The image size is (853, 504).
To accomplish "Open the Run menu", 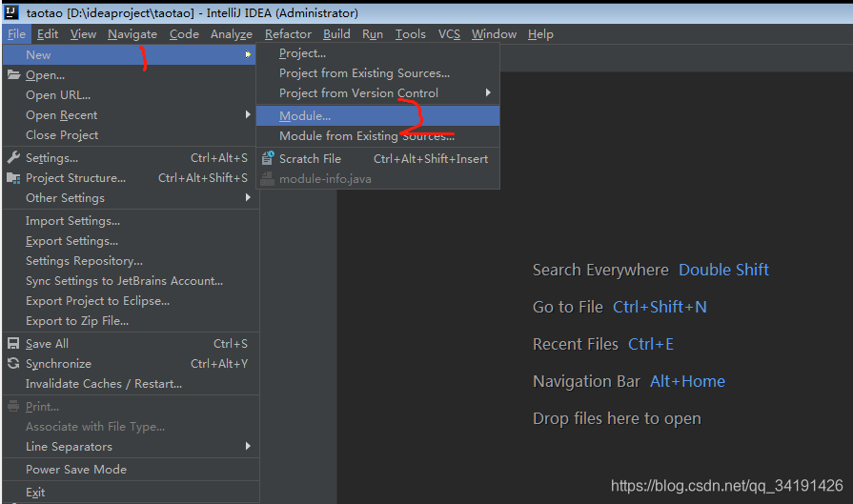I will point(372,33).
